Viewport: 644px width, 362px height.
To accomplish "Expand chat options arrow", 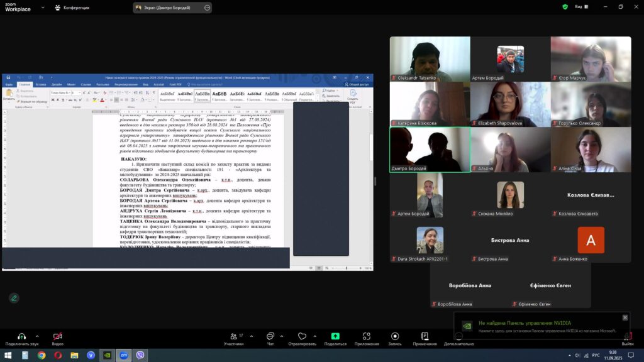I will click(x=282, y=337).
